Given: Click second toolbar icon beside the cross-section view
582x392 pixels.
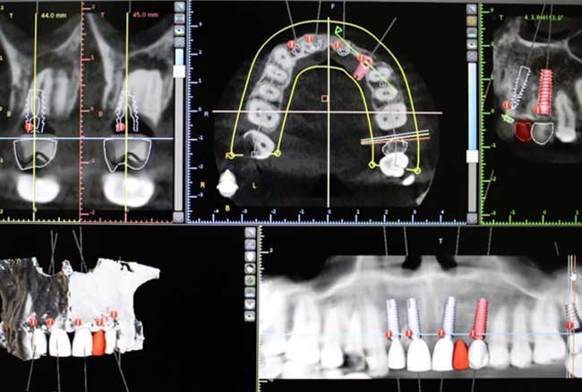Looking at the screenshot, I should pos(179,19).
